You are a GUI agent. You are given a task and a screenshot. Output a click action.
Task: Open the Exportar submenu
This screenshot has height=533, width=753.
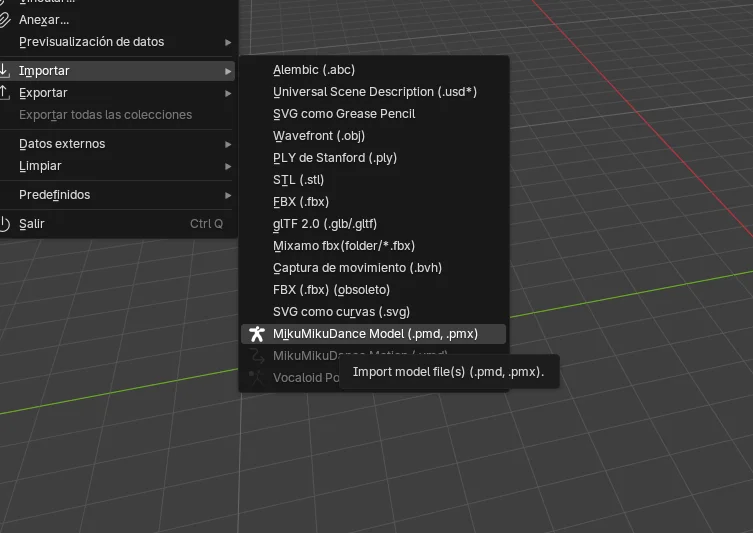pos(117,93)
